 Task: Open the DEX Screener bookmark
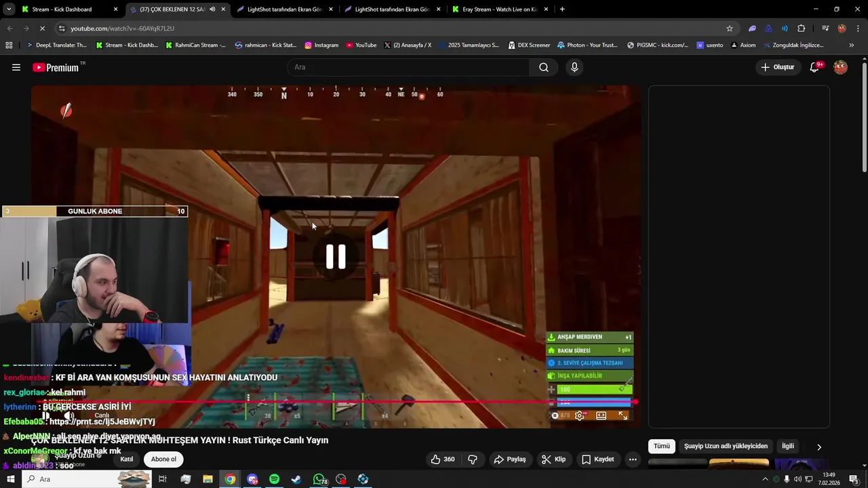pos(529,45)
